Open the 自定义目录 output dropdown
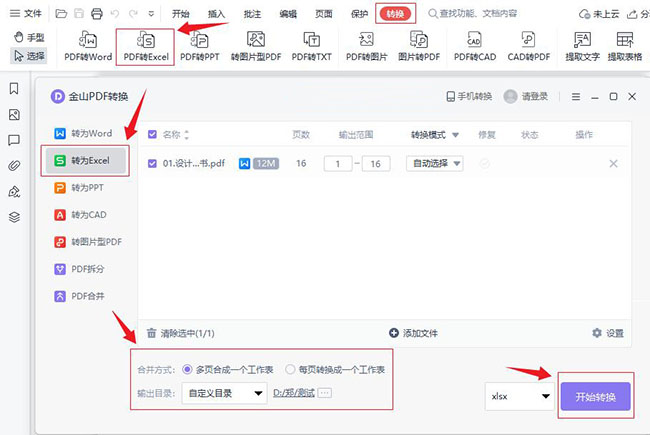650x435 pixels. tap(224, 393)
